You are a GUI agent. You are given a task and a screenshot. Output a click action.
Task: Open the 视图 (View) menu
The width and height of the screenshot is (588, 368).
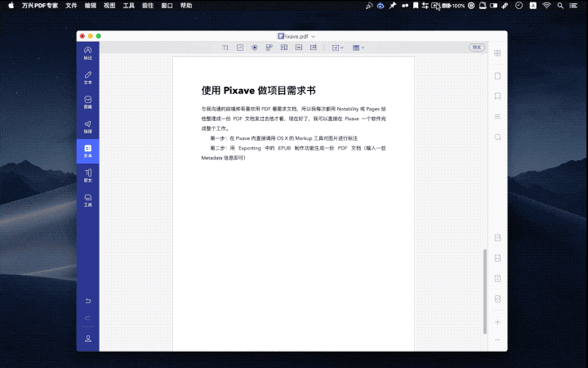pos(109,5)
